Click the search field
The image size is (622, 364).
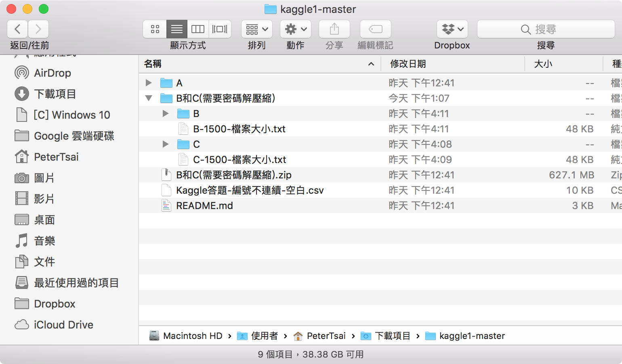click(x=546, y=29)
